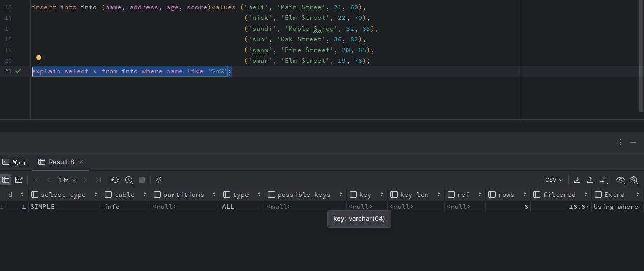Pin the Result 8 tab

[159, 180]
